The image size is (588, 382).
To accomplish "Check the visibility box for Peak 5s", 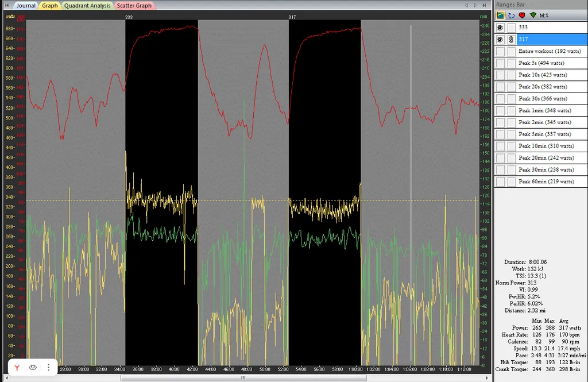I will point(500,63).
